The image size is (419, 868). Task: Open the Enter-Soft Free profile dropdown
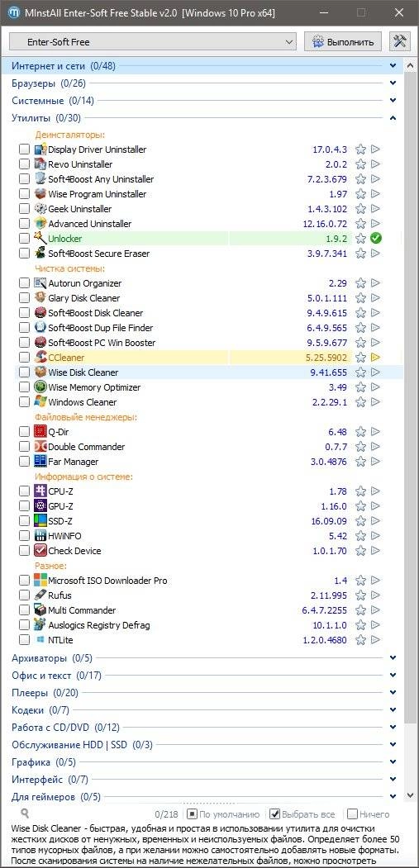tap(153, 42)
